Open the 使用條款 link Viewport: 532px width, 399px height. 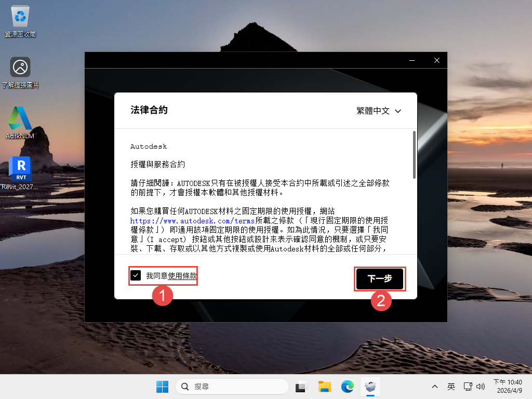tap(182, 276)
